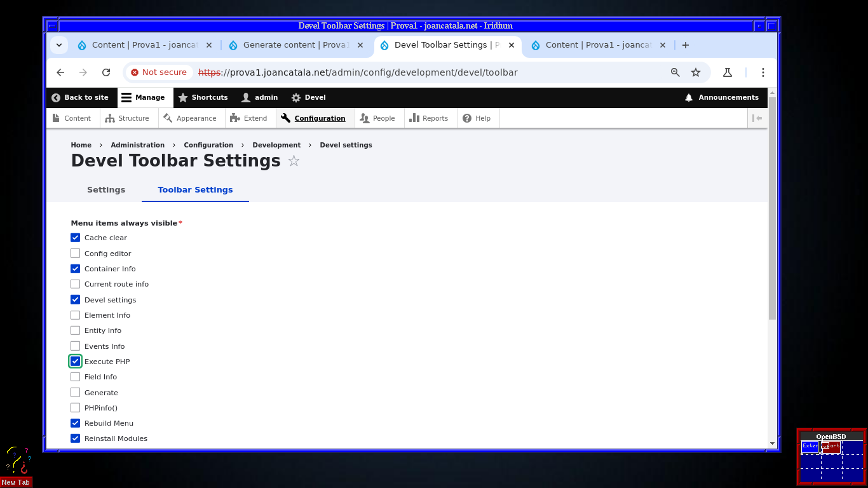Bookmark this page with the star icon
Screen dimensions: 868x488
(696, 72)
